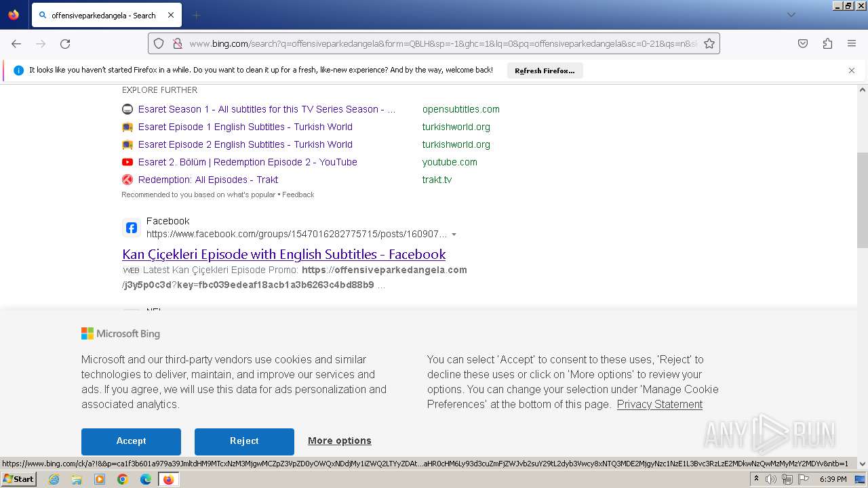Open Kan Çiçekleri Episode with English Subtitles result

284,254
